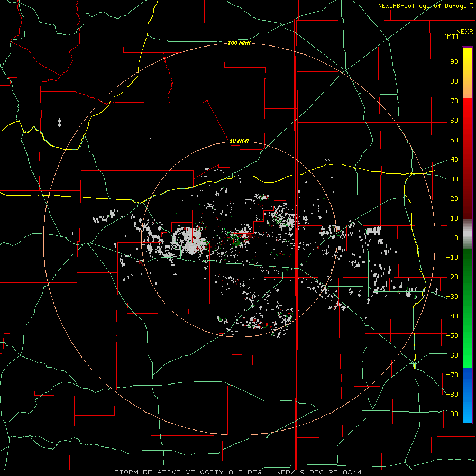The width and height of the screenshot is (476, 476).
Task: Select the -90 scale value
Action: 452,414
